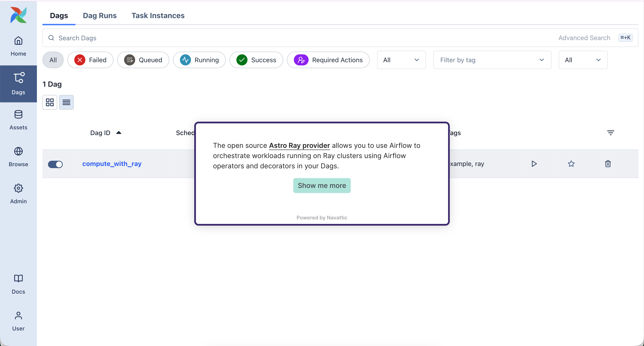The height and width of the screenshot is (346, 644).
Task: Favorite the compute_with_ray Dag with star
Action: coord(571,164)
